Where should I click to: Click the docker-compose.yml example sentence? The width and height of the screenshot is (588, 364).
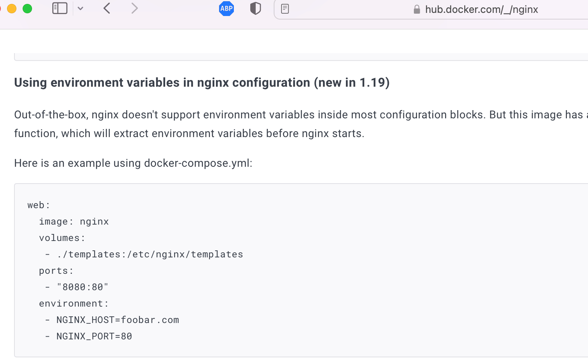pos(133,163)
